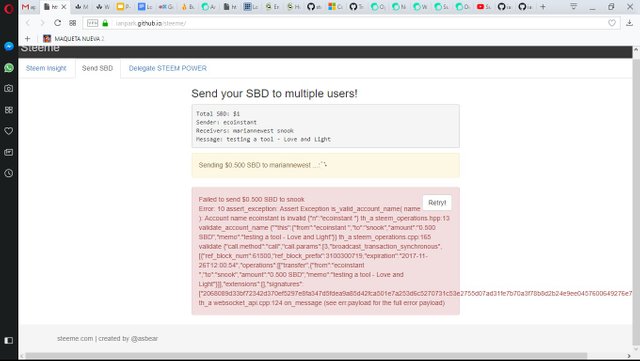Switch to the Gmail tab

coord(29,7)
